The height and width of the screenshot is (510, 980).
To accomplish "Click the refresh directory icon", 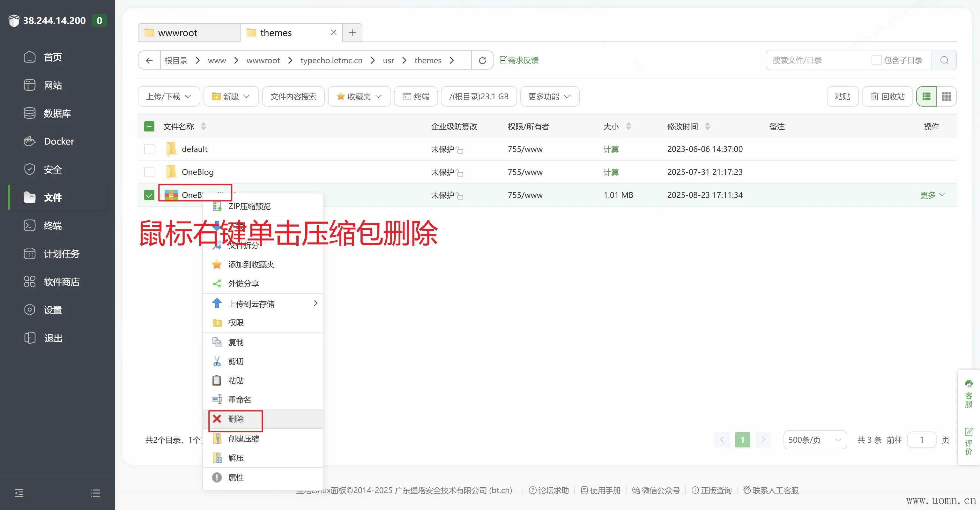I will coord(482,60).
